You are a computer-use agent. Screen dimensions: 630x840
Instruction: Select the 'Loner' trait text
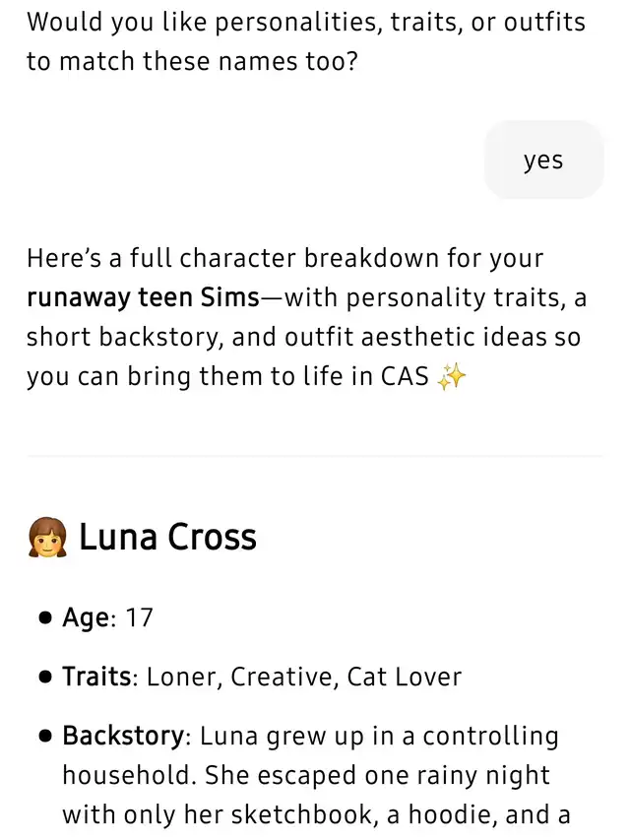click(x=182, y=678)
